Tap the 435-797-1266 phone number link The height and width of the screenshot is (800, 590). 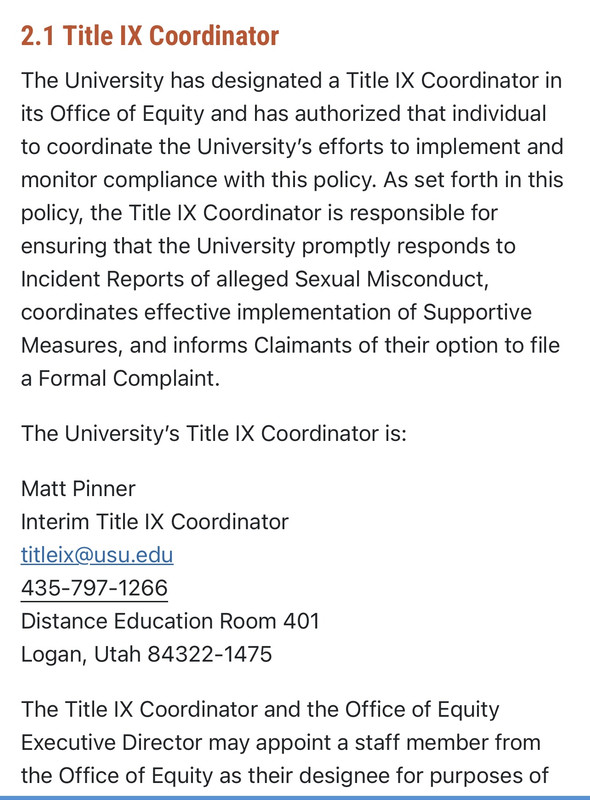[x=94, y=588]
